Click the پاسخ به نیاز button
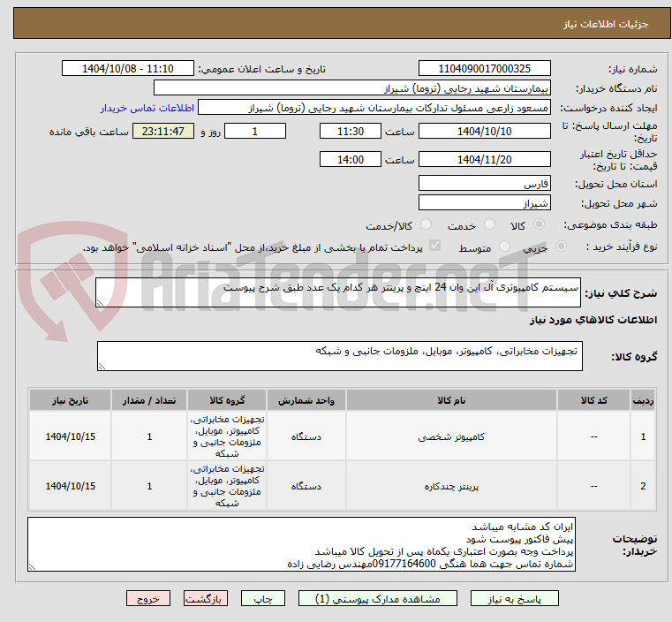The height and width of the screenshot is (622, 672). click(514, 598)
